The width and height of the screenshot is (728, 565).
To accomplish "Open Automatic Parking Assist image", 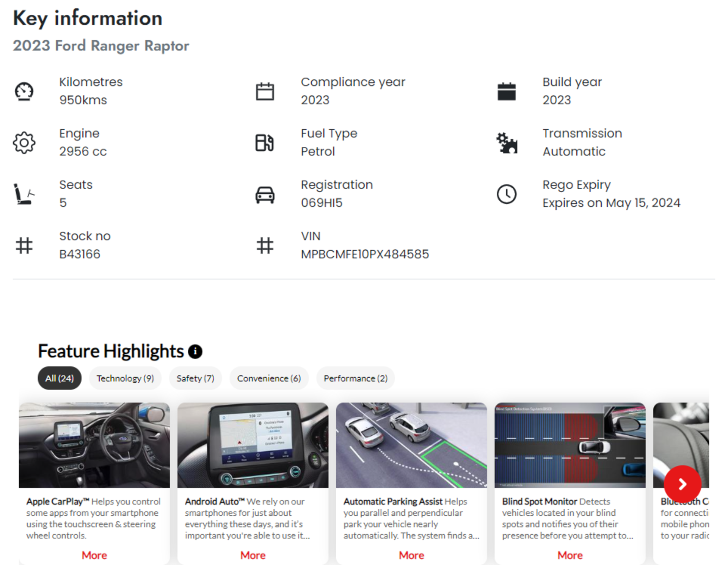I will tap(411, 445).
